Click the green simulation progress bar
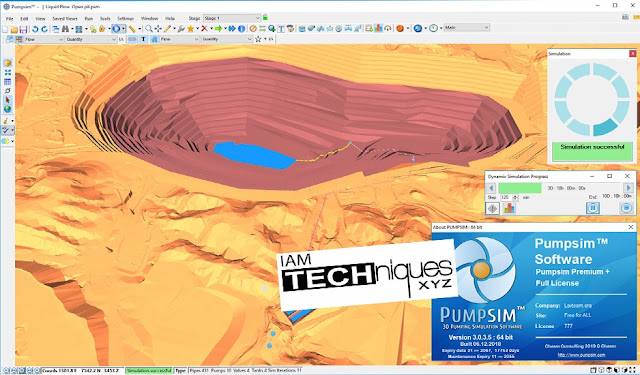The image size is (640, 375). tap(520, 188)
